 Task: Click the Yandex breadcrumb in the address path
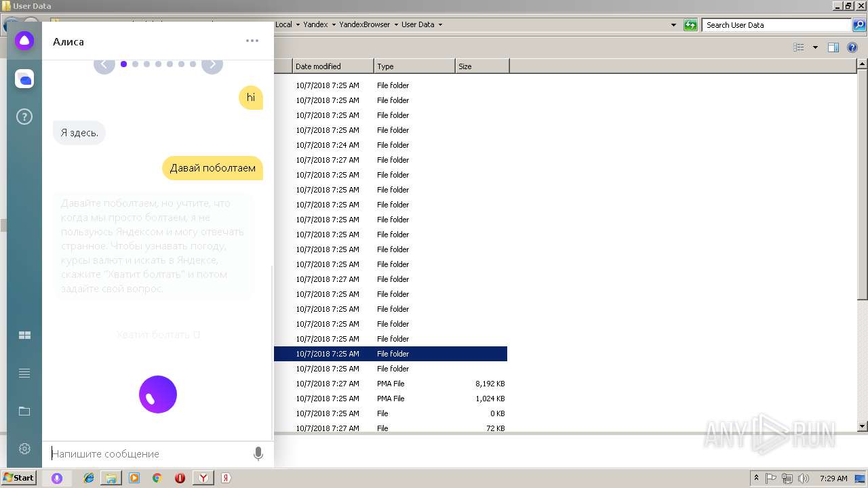pyautogui.click(x=315, y=25)
